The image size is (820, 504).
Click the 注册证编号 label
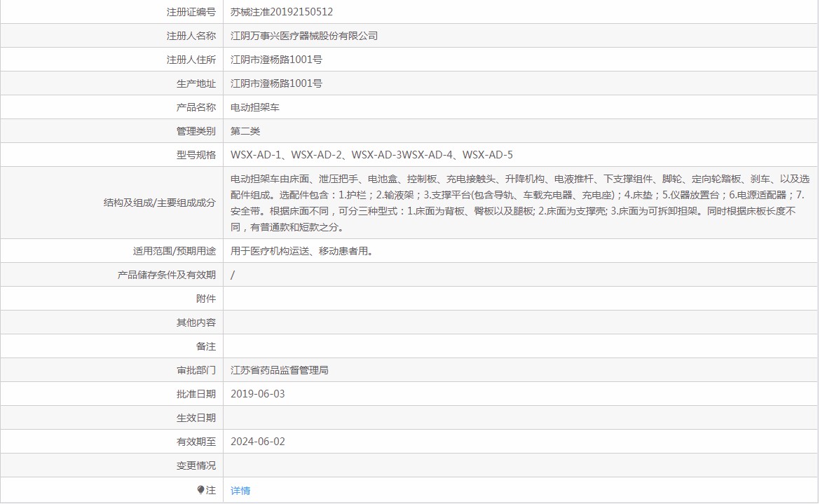point(191,11)
